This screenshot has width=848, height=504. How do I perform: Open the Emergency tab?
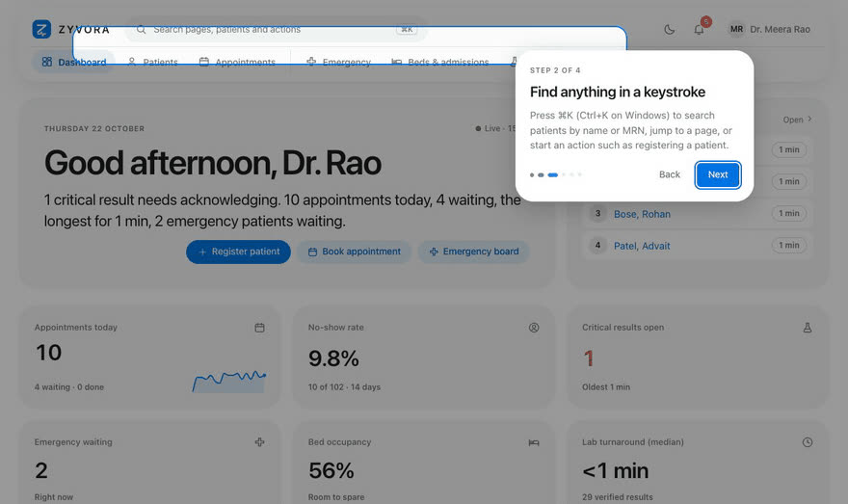point(339,63)
